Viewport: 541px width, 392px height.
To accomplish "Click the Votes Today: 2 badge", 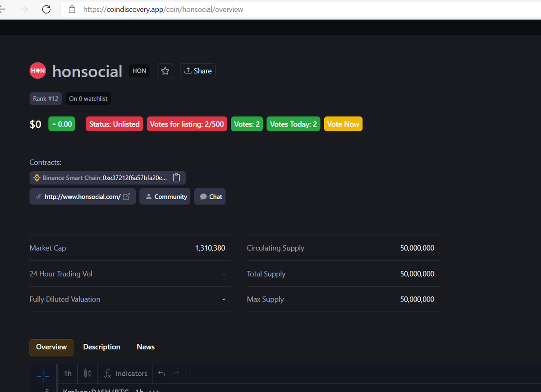I will pyautogui.click(x=293, y=124).
